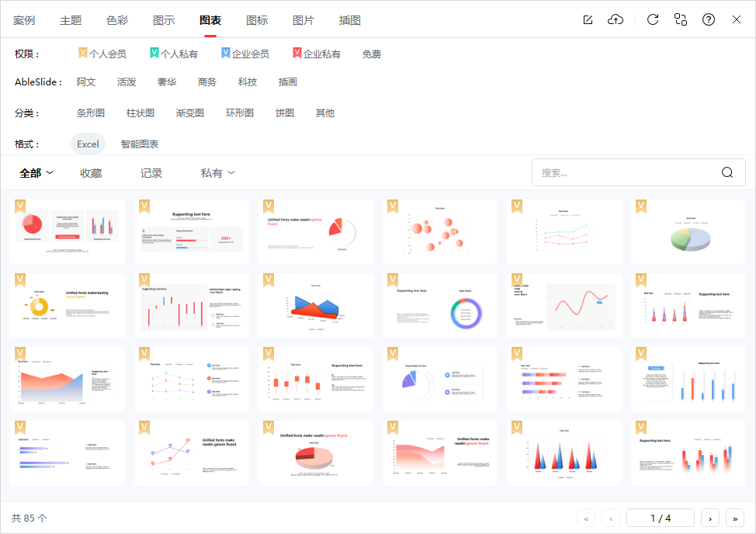Expand the 全部 dropdown
This screenshot has height=534, width=756.
click(x=36, y=173)
